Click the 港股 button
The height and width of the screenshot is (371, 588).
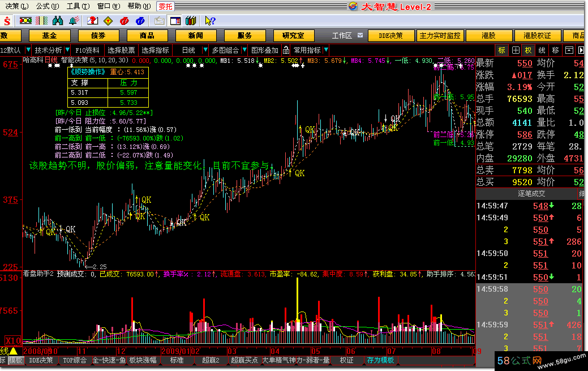[488, 36]
